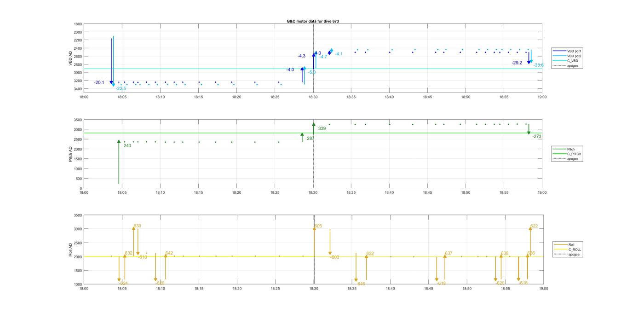The height and width of the screenshot is (319, 644).
Task: Click the "240" pitch annotation
Action: point(127,146)
